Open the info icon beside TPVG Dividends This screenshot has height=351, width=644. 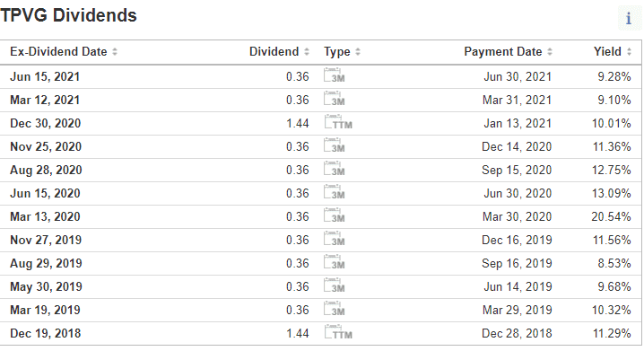pos(629,19)
